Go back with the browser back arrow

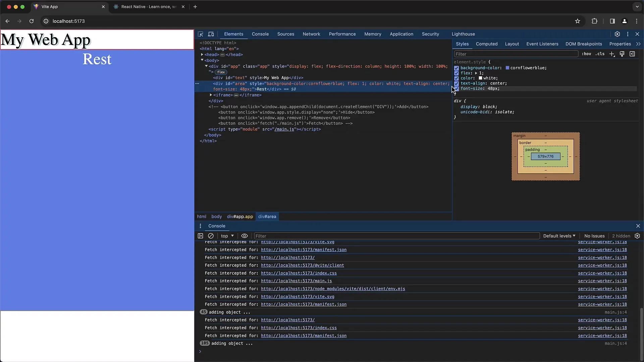click(x=7, y=21)
